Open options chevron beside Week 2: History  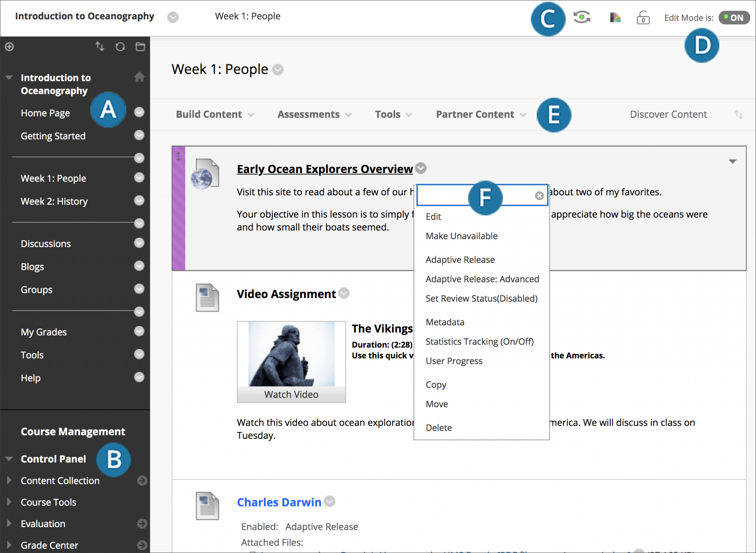pos(139,200)
